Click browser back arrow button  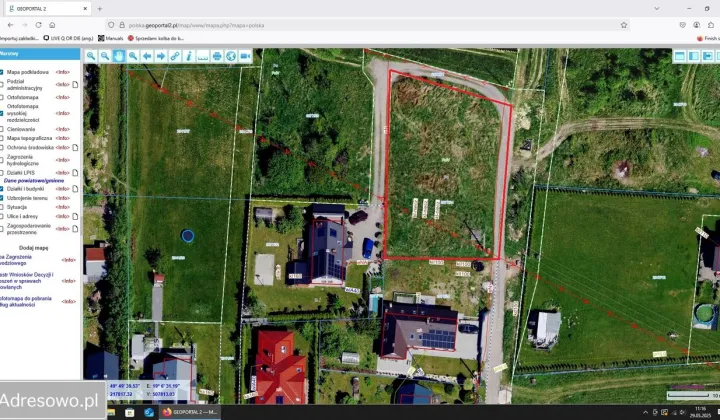point(11,25)
